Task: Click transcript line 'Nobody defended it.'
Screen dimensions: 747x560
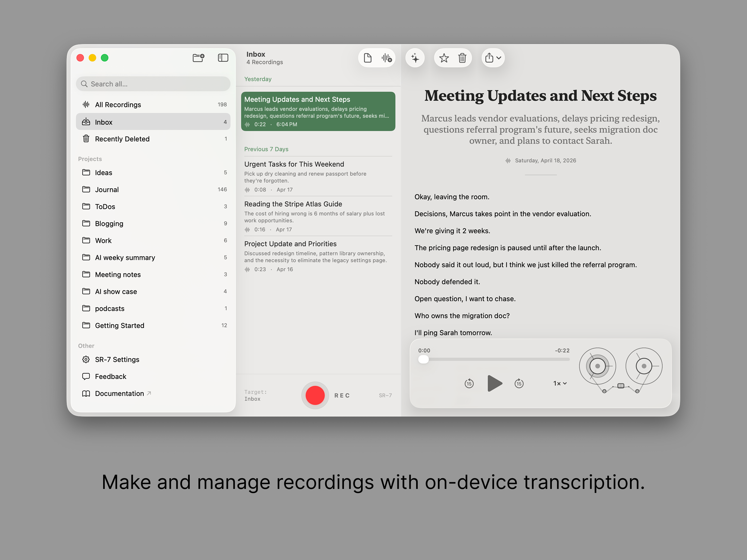Action: click(447, 282)
